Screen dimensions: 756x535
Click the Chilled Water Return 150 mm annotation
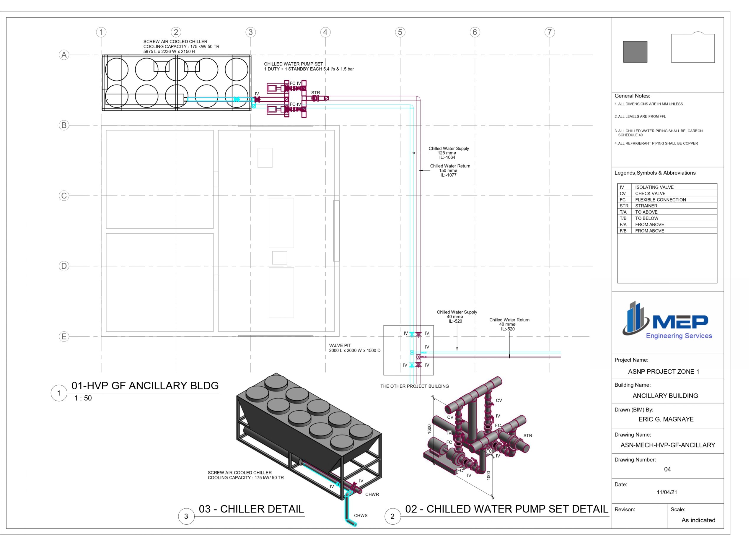[450, 170]
